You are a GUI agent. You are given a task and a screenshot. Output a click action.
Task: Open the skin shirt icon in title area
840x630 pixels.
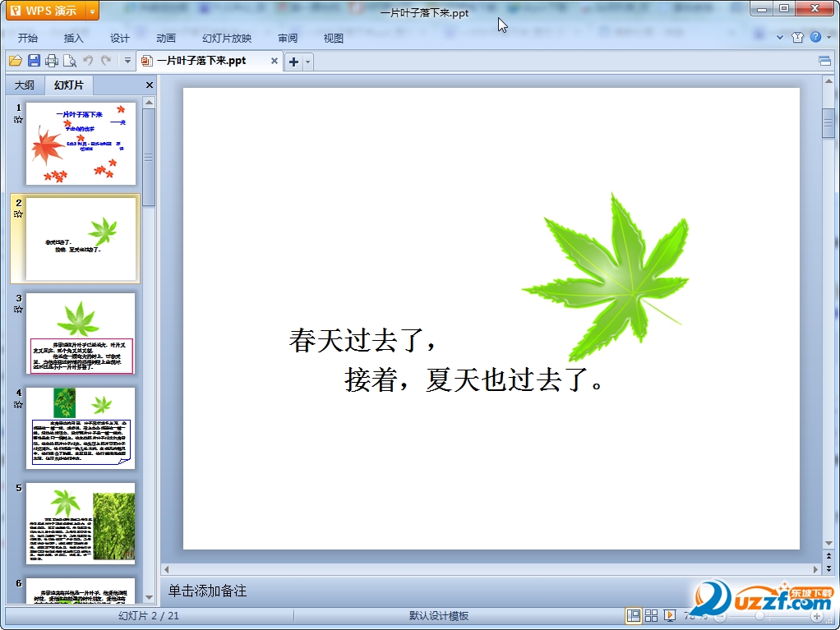pyautogui.click(x=798, y=37)
